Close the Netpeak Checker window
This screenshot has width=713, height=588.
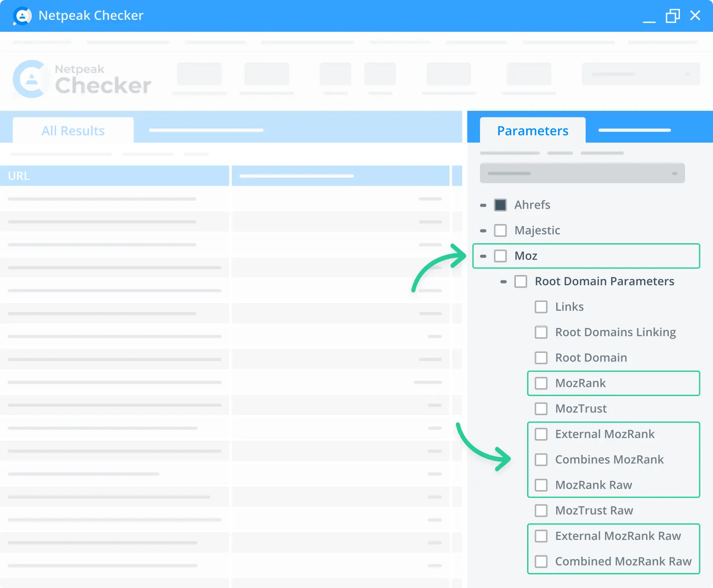click(695, 15)
